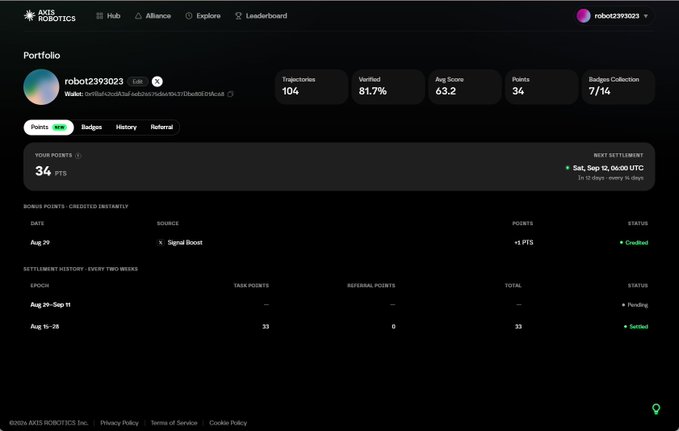This screenshot has height=431, width=679.
Task: Click the Pending status
Action: 635,305
